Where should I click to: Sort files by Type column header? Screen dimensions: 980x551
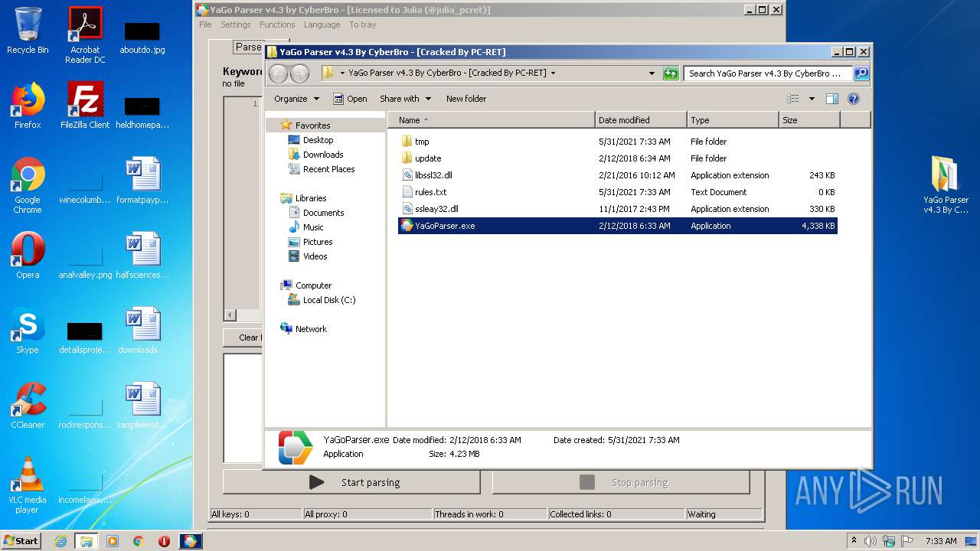point(733,120)
